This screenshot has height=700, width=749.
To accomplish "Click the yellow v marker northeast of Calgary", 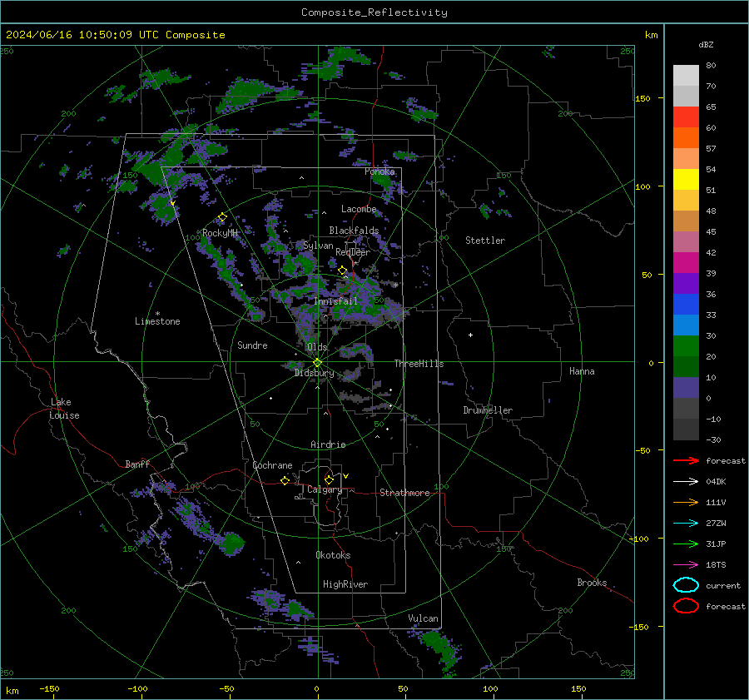I will pos(346,476).
